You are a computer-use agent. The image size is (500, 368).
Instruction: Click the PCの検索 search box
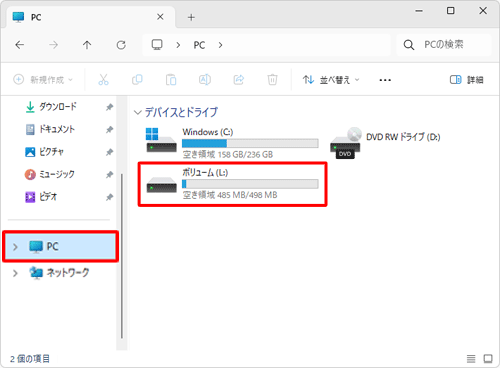pyautogui.click(x=444, y=45)
